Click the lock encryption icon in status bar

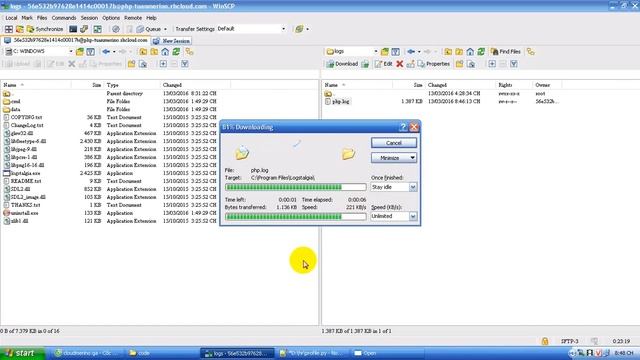coord(544,341)
